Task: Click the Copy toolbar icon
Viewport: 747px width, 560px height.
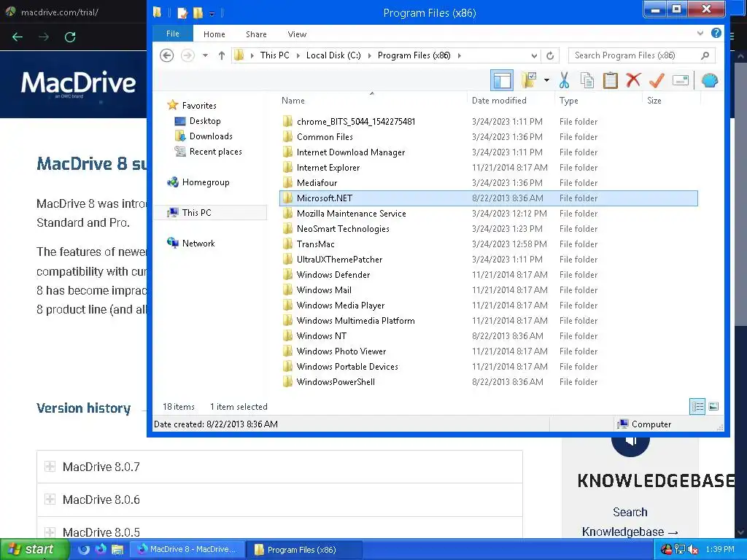Action: [587, 80]
